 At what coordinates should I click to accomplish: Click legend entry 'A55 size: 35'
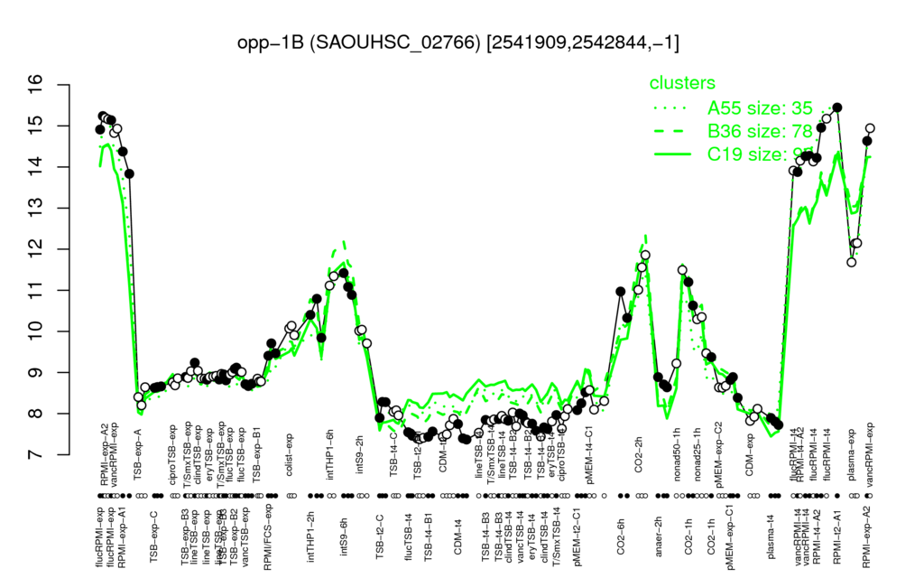tap(760, 108)
